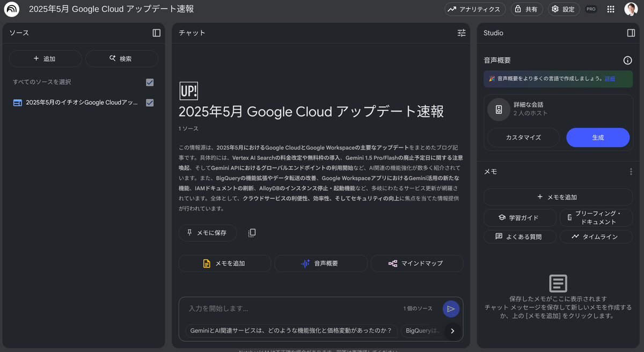Open the 2025年5月のイチオシGoogle Cloud source
Image resolution: width=644 pixels, height=352 pixels.
coord(82,102)
